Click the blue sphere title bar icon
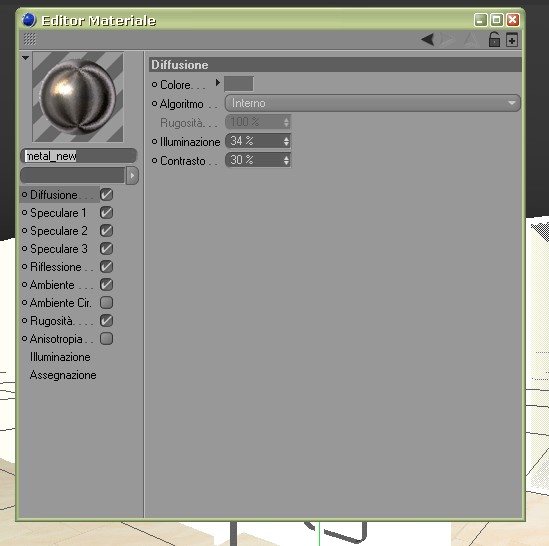549x546 pixels. 29,20
